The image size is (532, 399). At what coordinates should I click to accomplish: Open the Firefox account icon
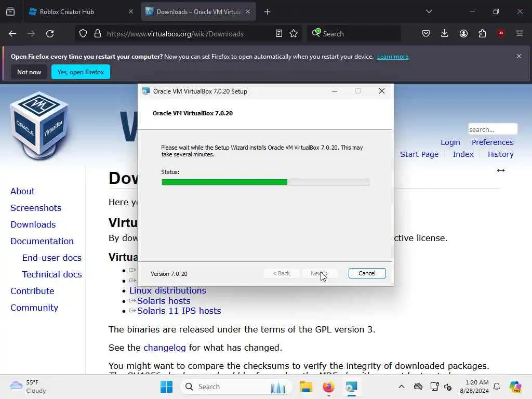[x=463, y=34]
